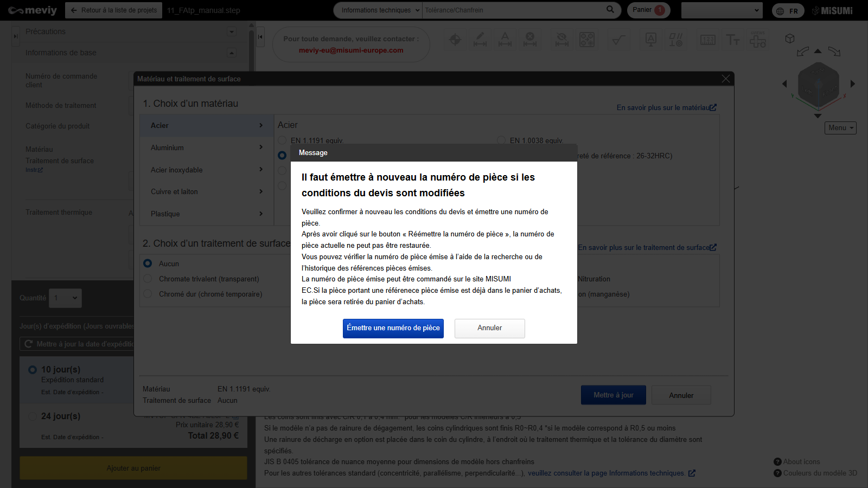Screen dimensions: 868x488
Task: Click the hide dimensions eye icon
Action: coord(562,40)
